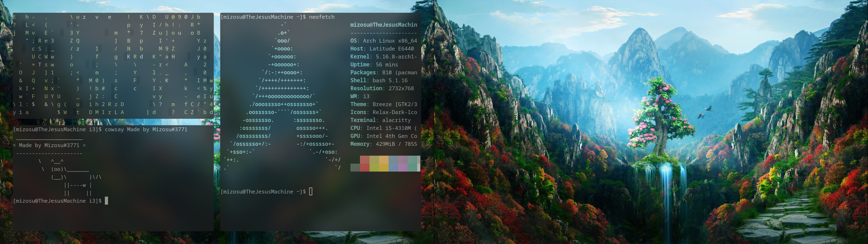Click the "Uptime: 56 mins" line
The width and height of the screenshot is (868, 244).
click(x=374, y=65)
